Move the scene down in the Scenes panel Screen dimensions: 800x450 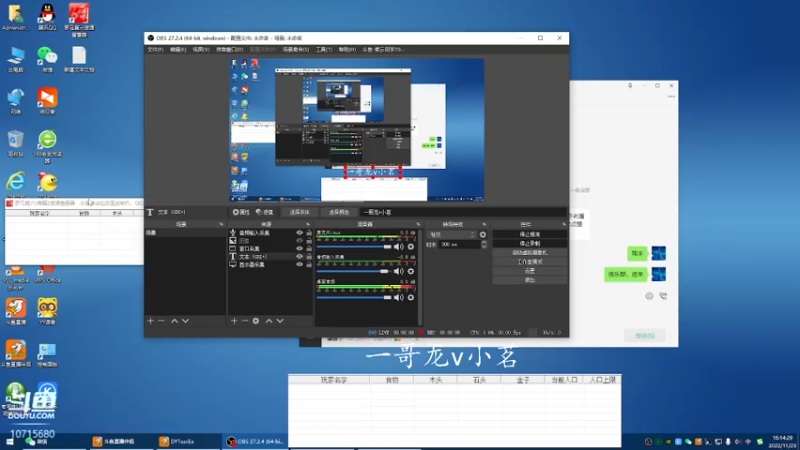(x=185, y=321)
